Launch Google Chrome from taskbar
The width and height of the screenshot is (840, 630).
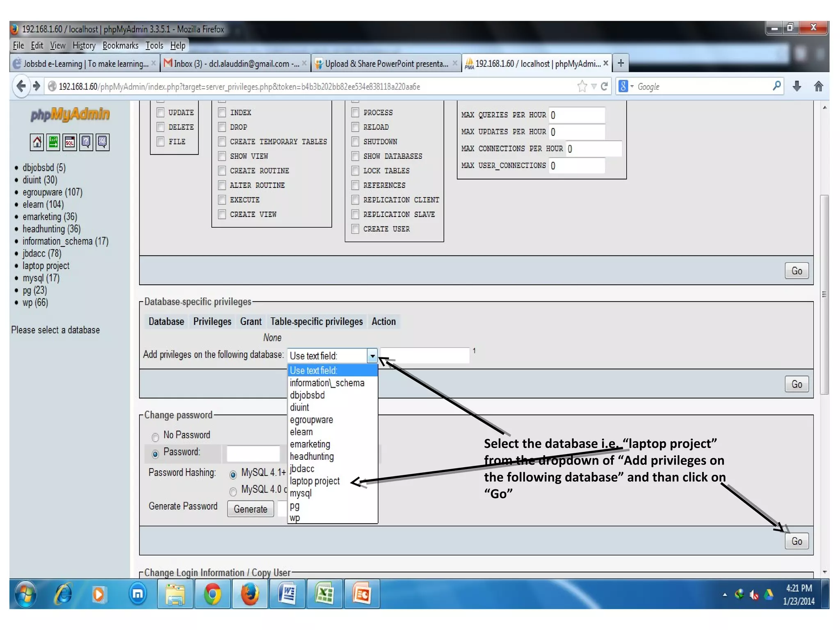click(212, 594)
